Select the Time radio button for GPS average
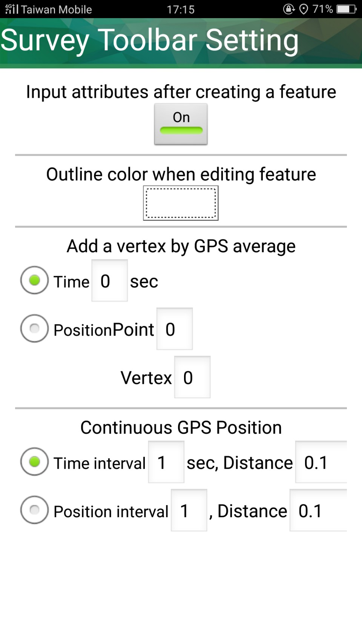The width and height of the screenshot is (362, 644). pos(34,280)
